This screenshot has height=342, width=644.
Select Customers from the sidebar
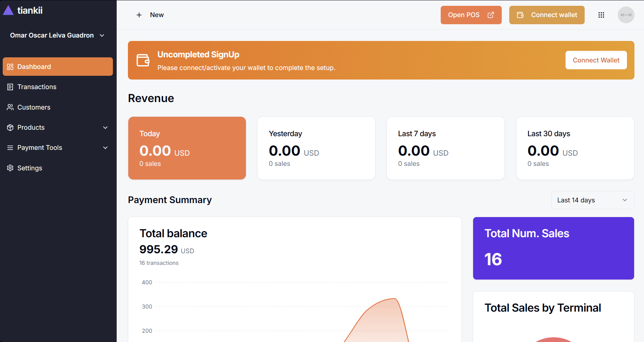pos(34,107)
